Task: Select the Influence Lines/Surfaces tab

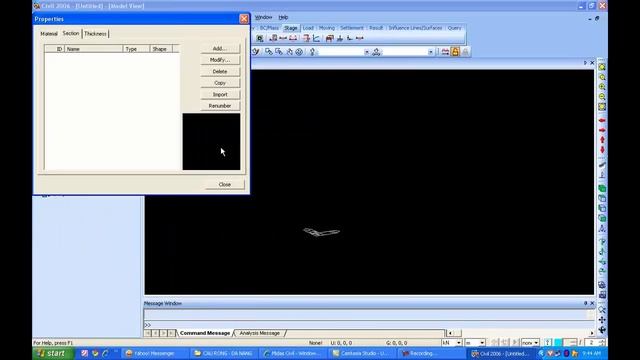Action: (415, 28)
